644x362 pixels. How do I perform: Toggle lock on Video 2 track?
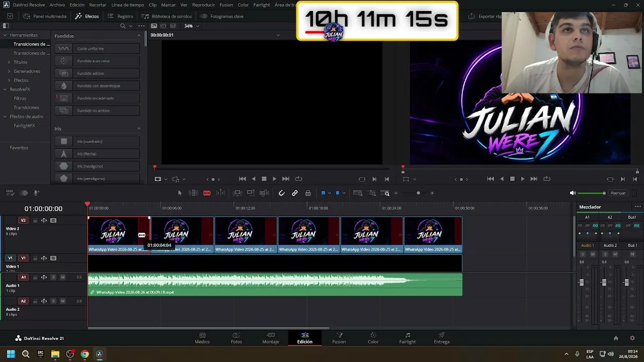click(35, 220)
